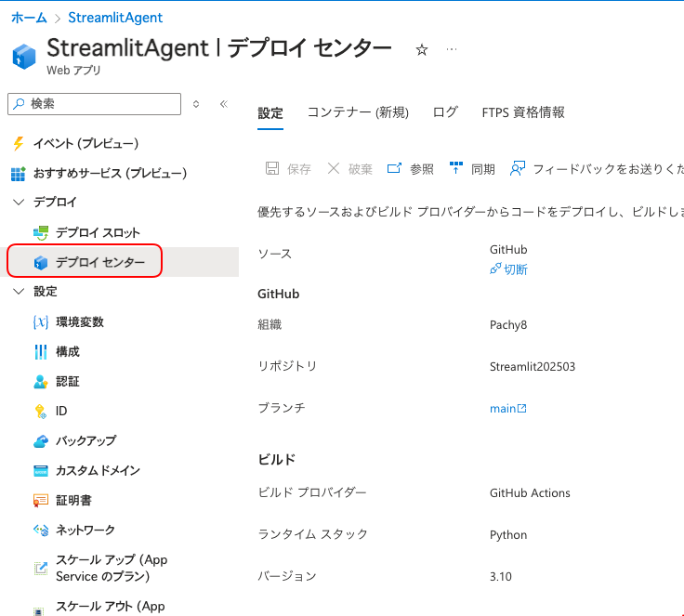Click the feedback person icon
Viewport: 684px width, 616px height.
point(518,168)
